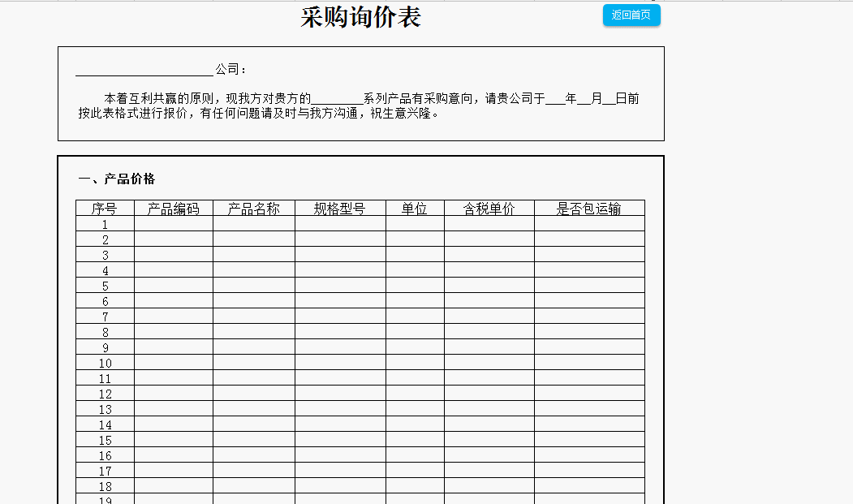Click the text 祝生意兴隆
The image size is (853, 504).
click(x=401, y=113)
